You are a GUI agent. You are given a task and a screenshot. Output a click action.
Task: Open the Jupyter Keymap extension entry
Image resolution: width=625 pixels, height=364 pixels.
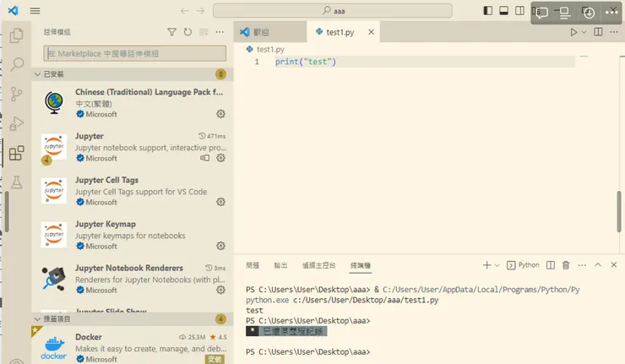pyautogui.click(x=133, y=235)
